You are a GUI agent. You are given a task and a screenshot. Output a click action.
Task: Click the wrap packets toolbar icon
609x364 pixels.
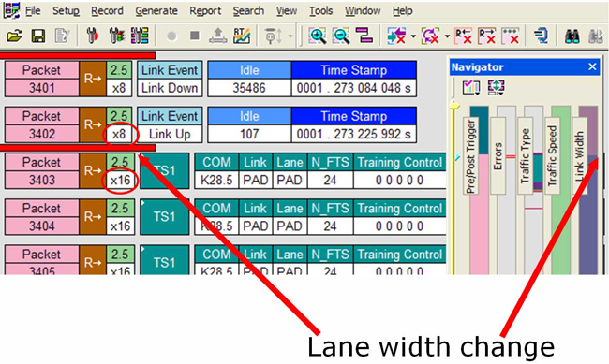click(x=364, y=36)
